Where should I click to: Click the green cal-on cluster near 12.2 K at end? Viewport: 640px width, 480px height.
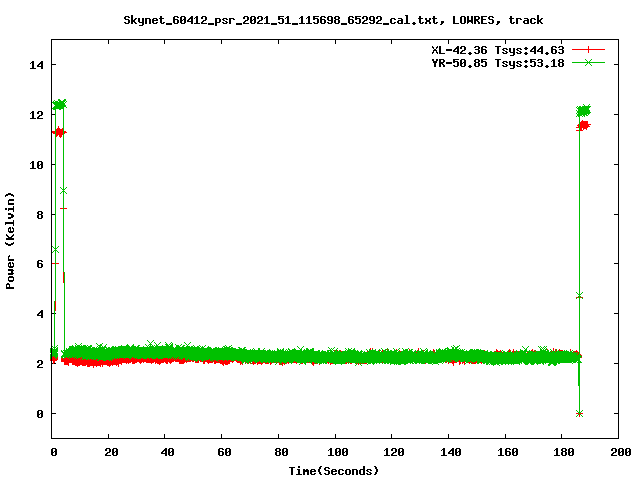583,111
